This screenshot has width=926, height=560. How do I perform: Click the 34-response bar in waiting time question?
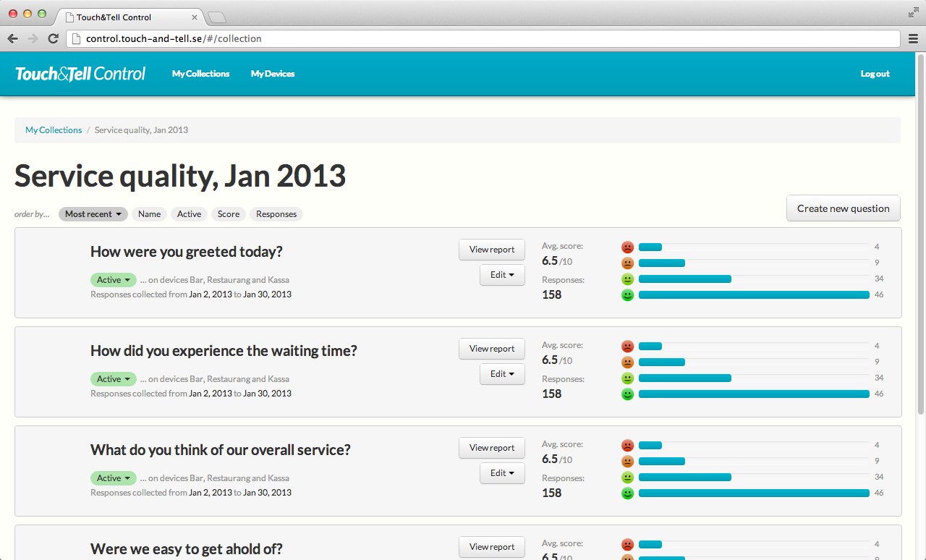coord(685,378)
